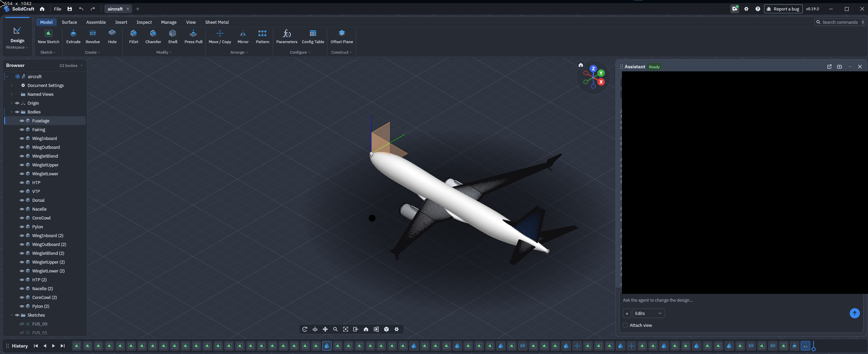Click the X axis on the view gizmo
The image size is (868, 354).
click(x=601, y=82)
